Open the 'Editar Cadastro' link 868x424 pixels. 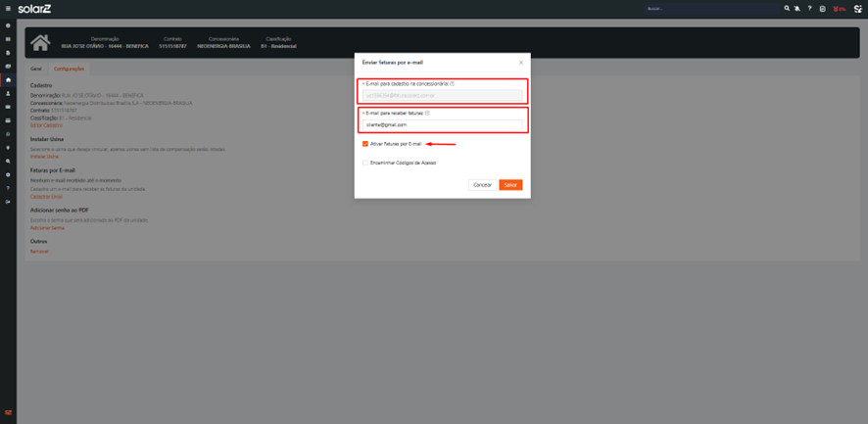[46, 125]
